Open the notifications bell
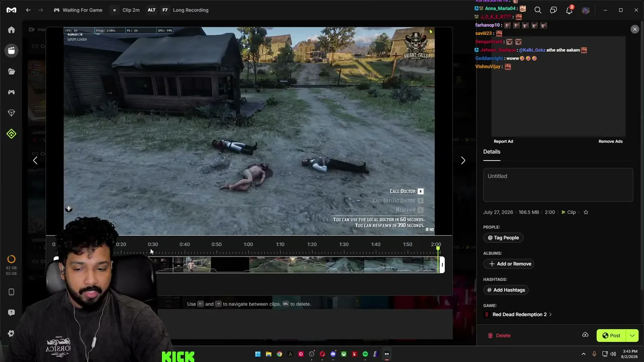 point(569,10)
